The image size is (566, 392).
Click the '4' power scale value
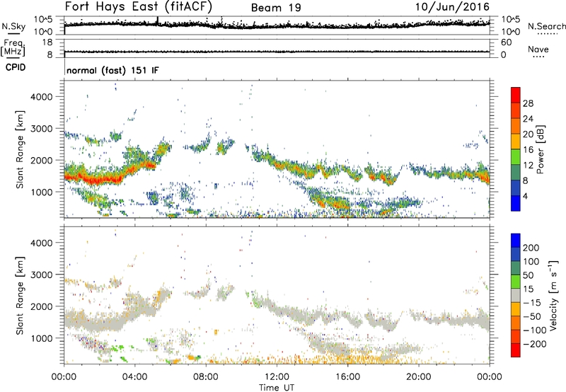[x=525, y=197]
